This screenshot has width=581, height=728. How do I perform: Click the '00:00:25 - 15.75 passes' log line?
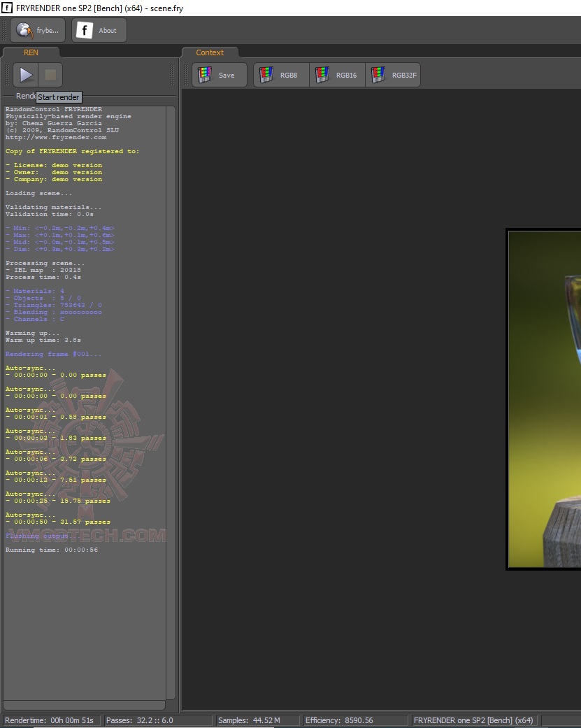tap(58, 501)
